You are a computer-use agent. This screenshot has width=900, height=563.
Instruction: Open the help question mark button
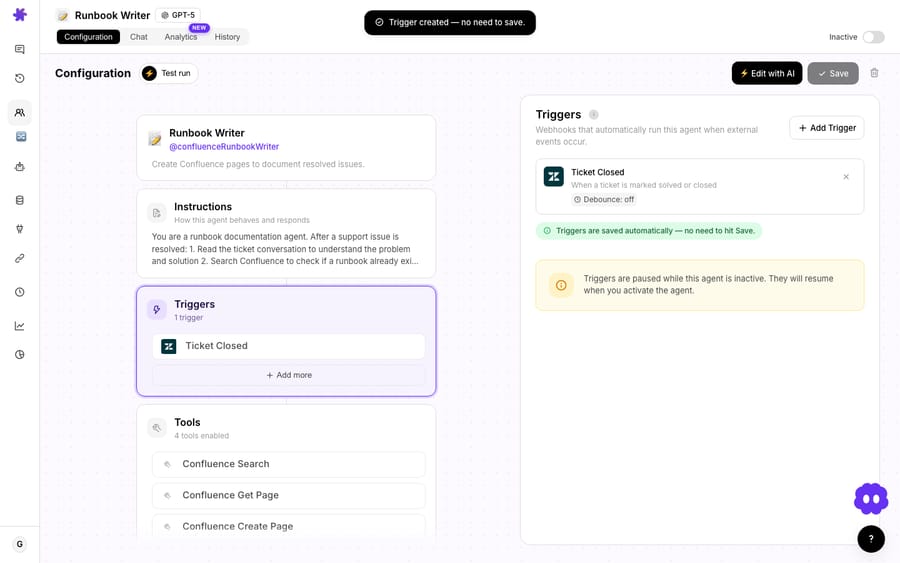click(871, 539)
